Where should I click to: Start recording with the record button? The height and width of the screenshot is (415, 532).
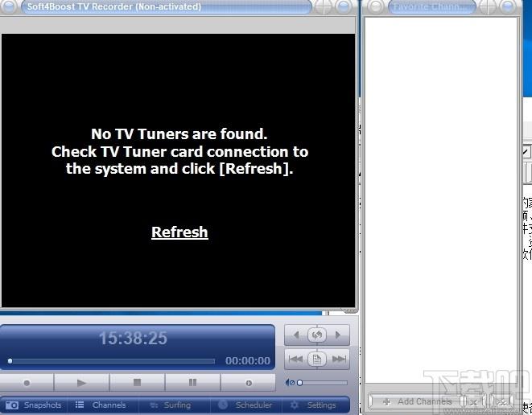point(27,383)
